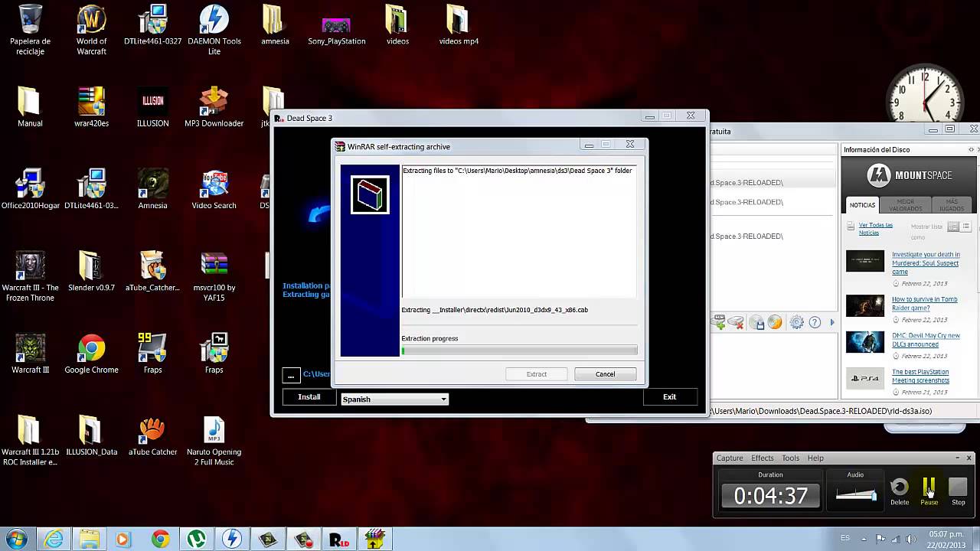Open DAEMON Tools preferences gear icon

(x=797, y=322)
